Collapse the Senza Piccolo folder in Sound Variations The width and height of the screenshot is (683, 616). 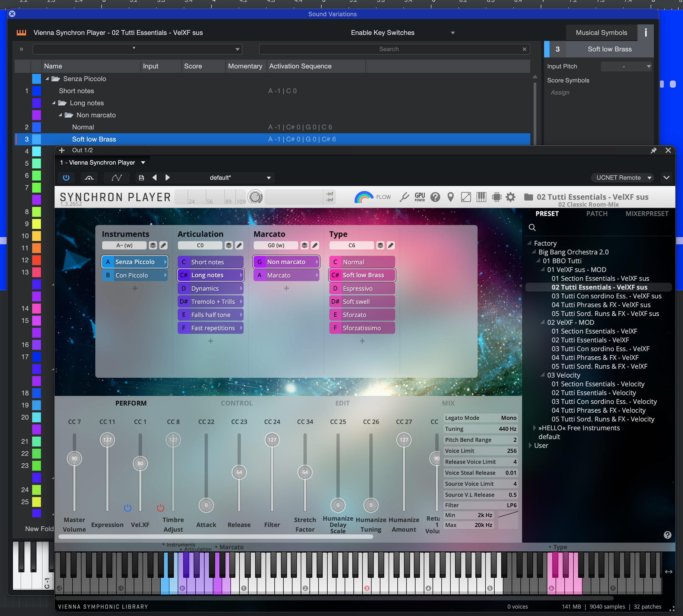click(47, 79)
